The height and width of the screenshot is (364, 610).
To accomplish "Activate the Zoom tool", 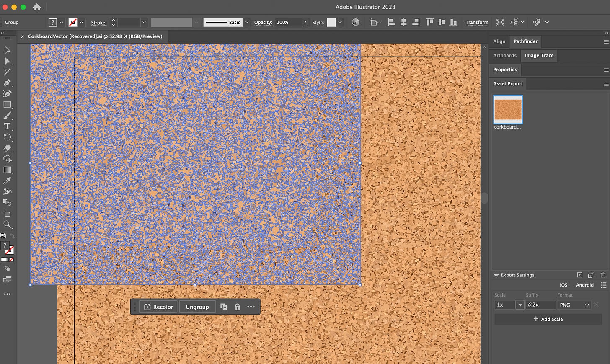I will [x=7, y=225].
